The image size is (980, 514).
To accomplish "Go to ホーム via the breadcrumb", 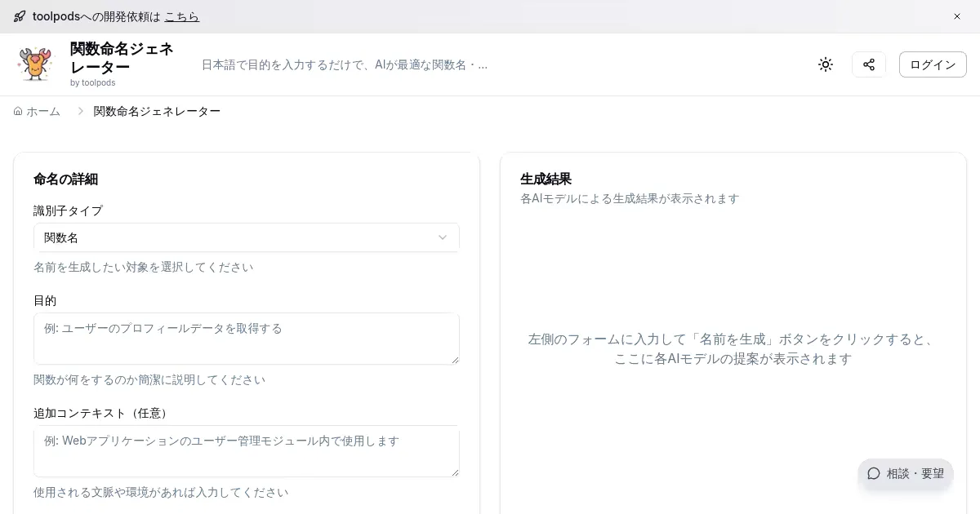I will point(38,111).
